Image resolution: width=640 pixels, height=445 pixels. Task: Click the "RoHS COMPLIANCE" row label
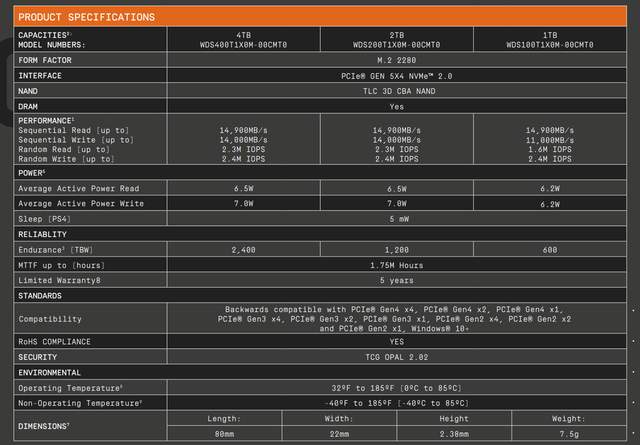click(x=54, y=342)
